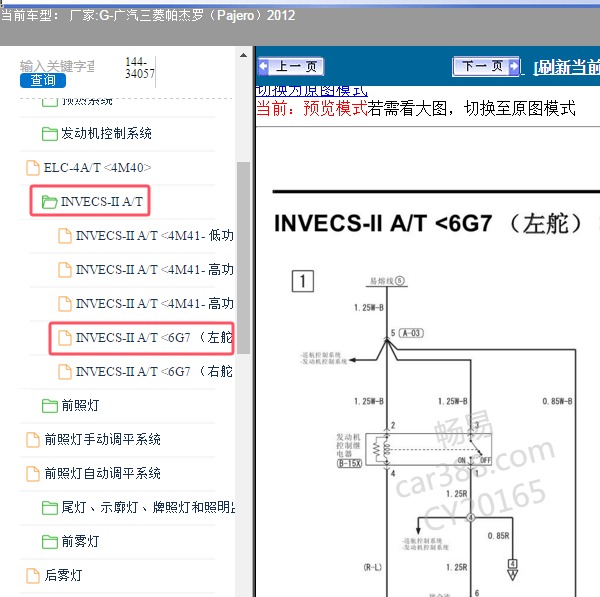Go to previous page with 上一页
The image size is (600, 597).
point(291,67)
